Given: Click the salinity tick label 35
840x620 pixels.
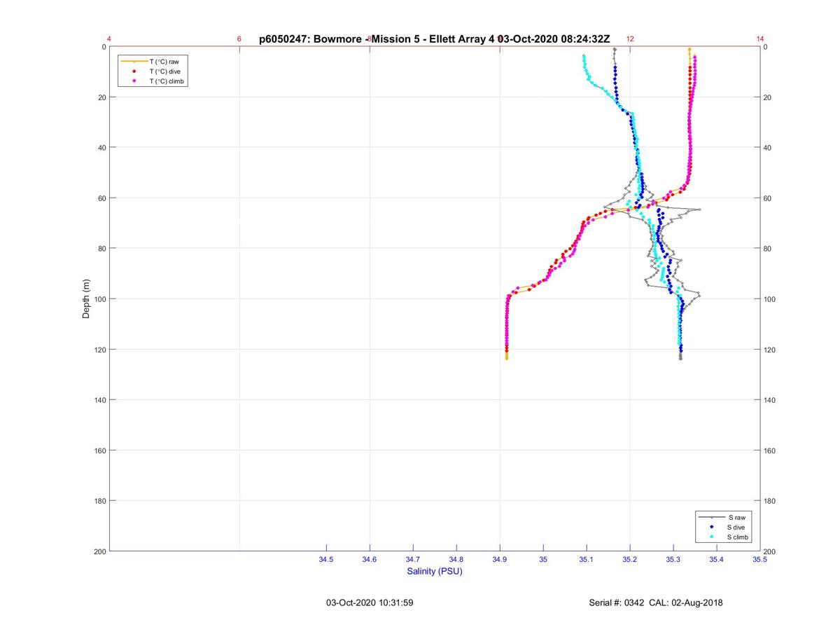Looking at the screenshot, I should coord(543,560).
